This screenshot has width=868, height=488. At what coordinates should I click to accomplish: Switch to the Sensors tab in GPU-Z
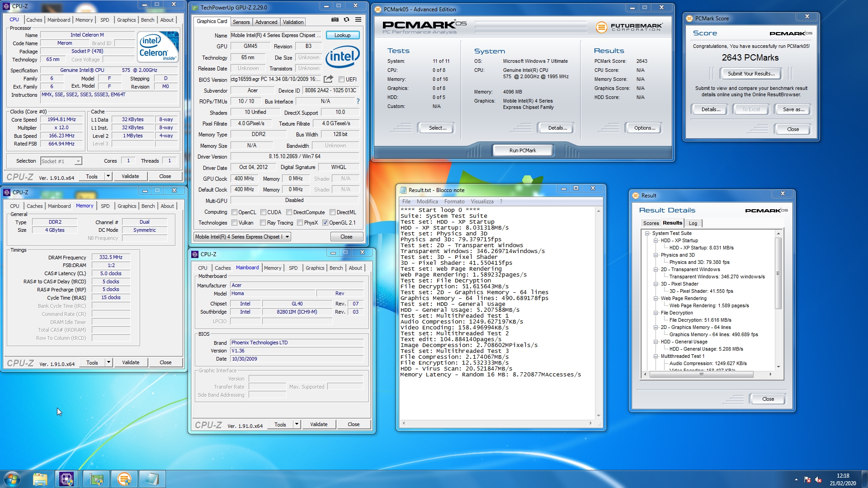pyautogui.click(x=241, y=22)
